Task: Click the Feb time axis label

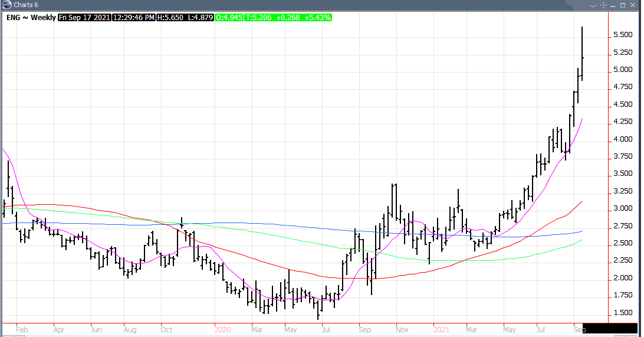Action: [x=22, y=329]
